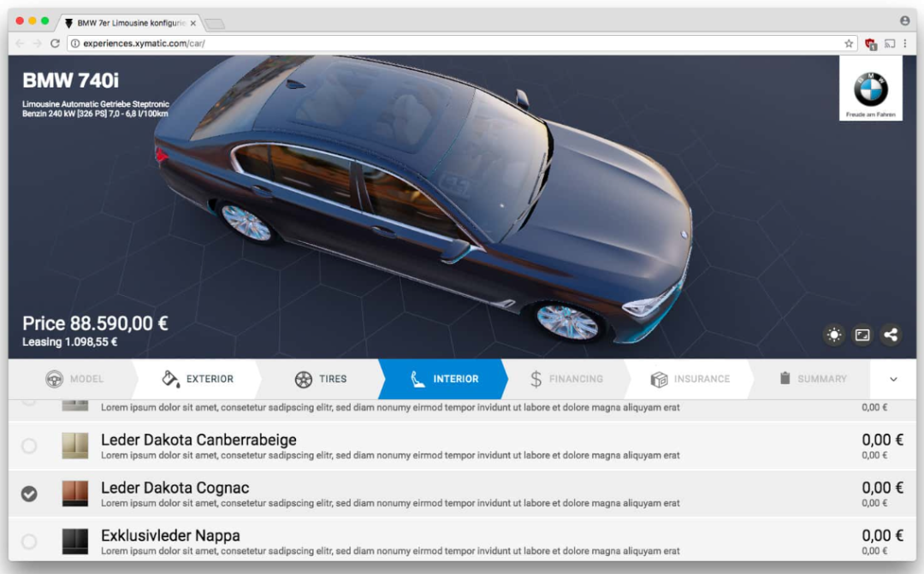Image resolution: width=924 pixels, height=574 pixels.
Task: Go back in browser history
Action: pos(20,44)
